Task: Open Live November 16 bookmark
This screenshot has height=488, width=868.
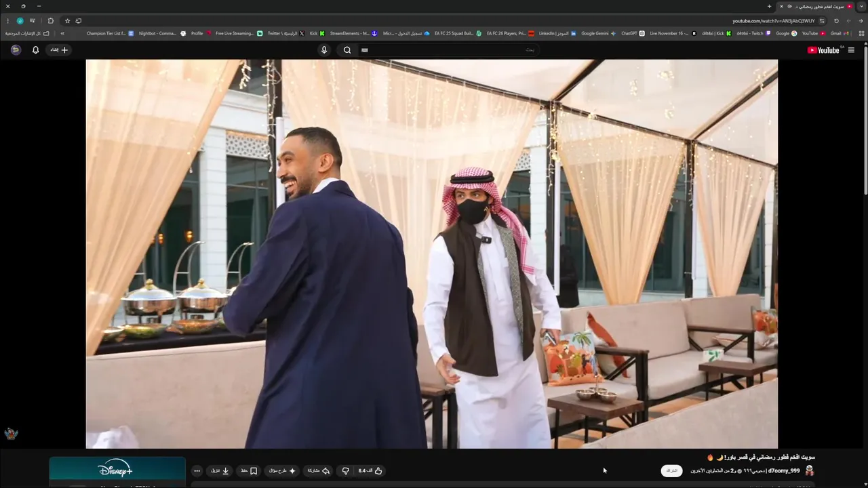Action: pyautogui.click(x=673, y=33)
